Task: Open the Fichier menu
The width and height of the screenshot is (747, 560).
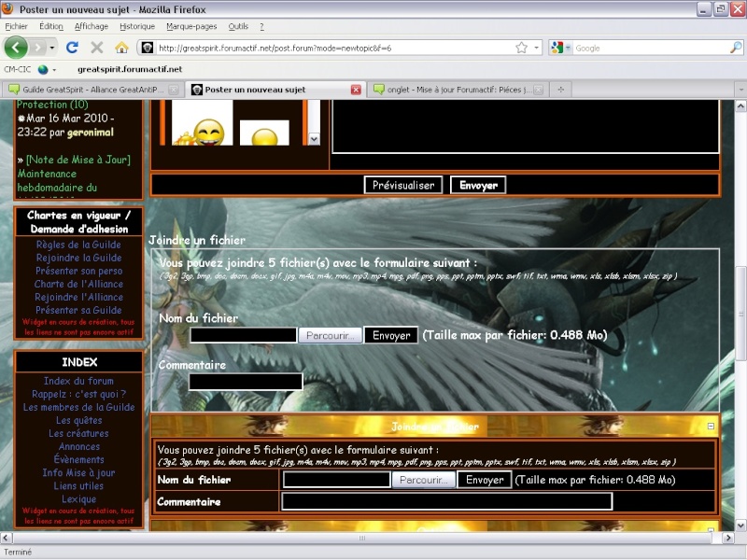Action: tap(16, 27)
